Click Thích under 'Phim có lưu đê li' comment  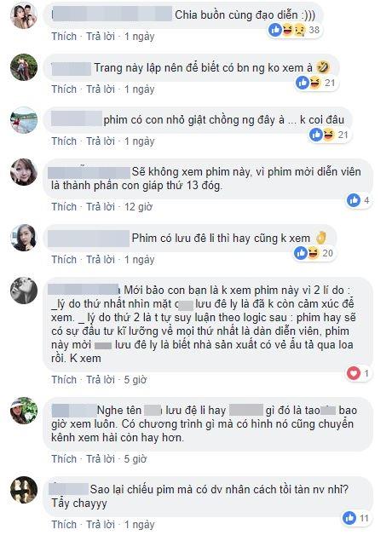[x=64, y=260]
